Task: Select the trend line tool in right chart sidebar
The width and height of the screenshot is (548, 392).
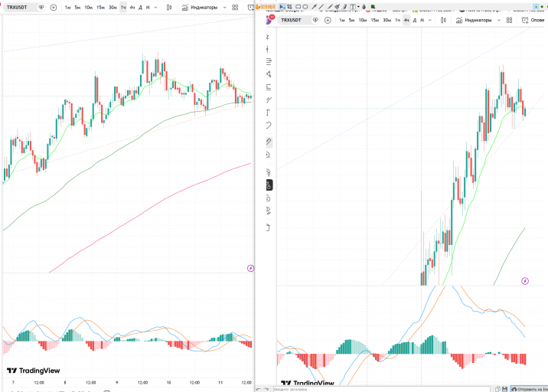Action: (x=268, y=49)
